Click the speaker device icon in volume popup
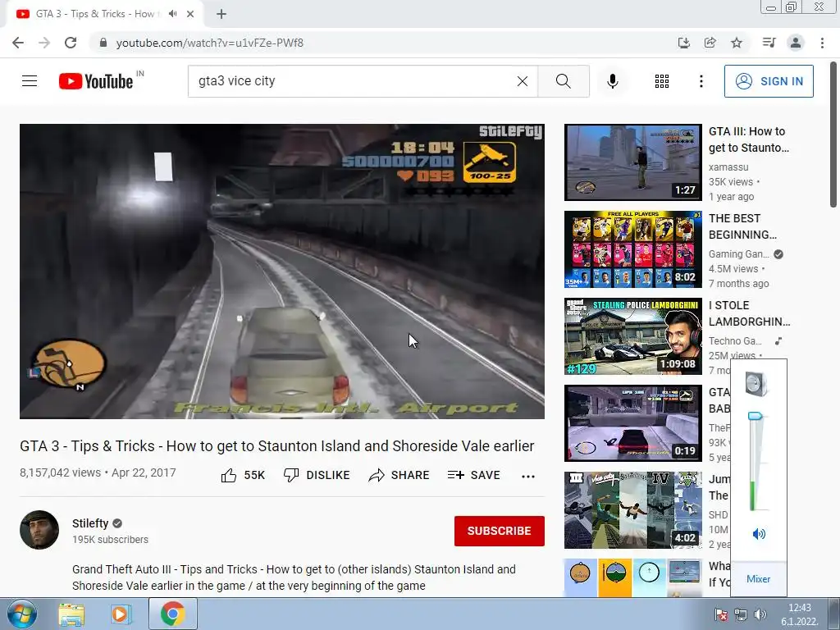This screenshot has height=630, width=840. [757, 384]
